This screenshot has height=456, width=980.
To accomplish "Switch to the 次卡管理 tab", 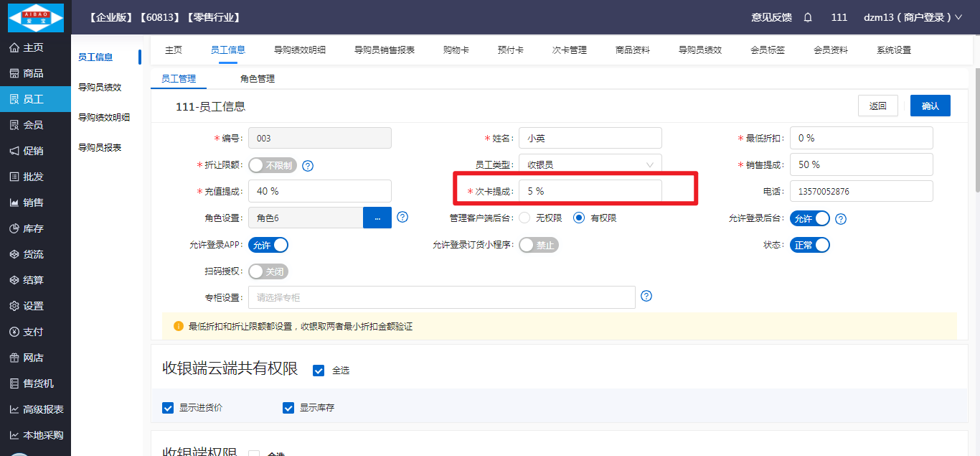I will [569, 50].
